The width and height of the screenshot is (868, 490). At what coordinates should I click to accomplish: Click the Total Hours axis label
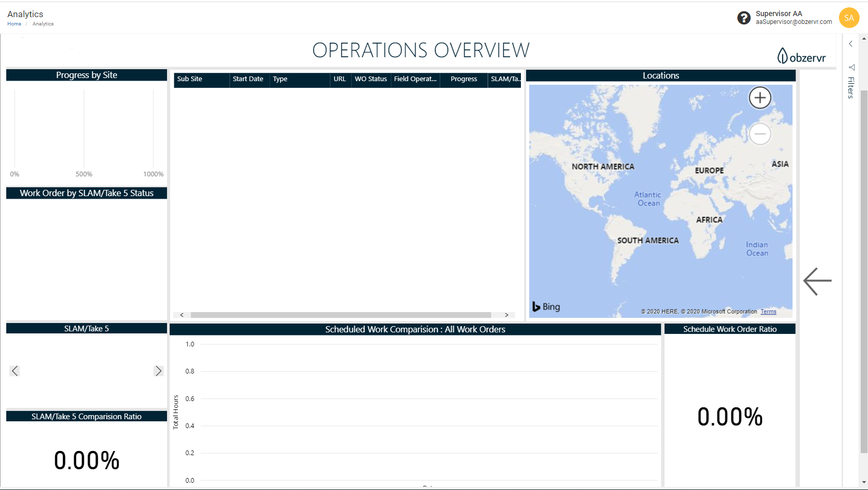coord(176,412)
